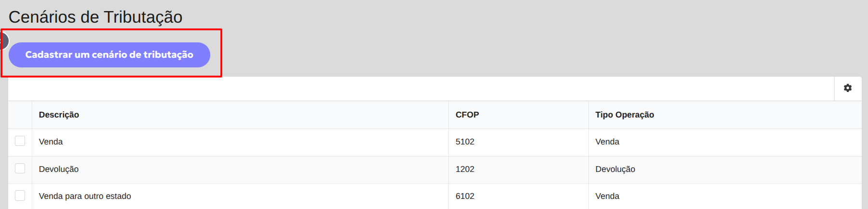This screenshot has height=209, width=868.
Task: Select the CFOP cell 6102
Action: point(465,196)
